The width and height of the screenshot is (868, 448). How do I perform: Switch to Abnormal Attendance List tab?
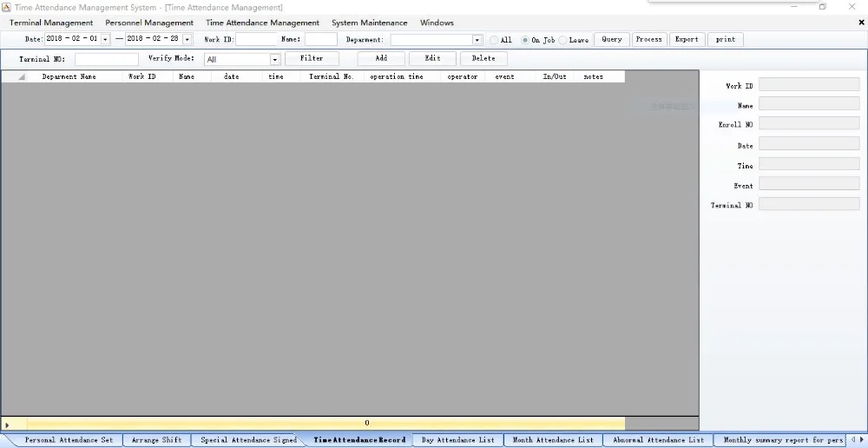point(658,439)
